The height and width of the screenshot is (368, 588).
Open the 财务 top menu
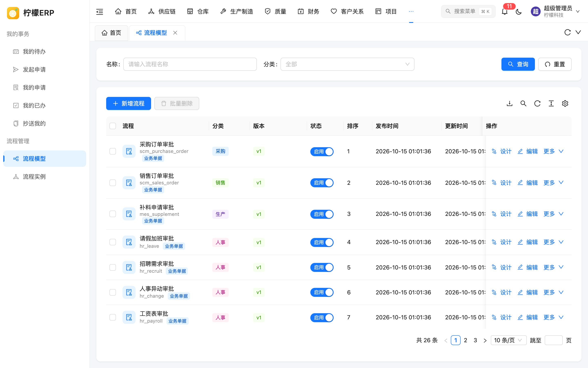pyautogui.click(x=308, y=11)
